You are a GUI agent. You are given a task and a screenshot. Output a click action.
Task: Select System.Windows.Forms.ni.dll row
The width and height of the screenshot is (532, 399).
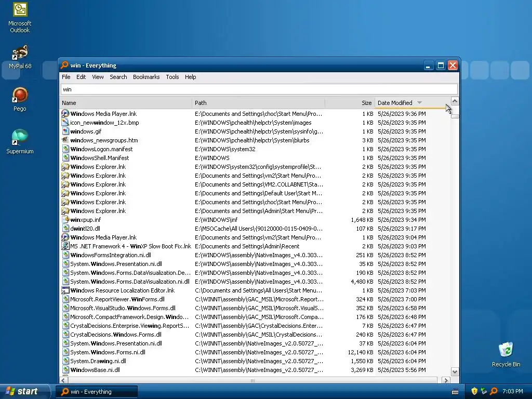[x=255, y=352]
